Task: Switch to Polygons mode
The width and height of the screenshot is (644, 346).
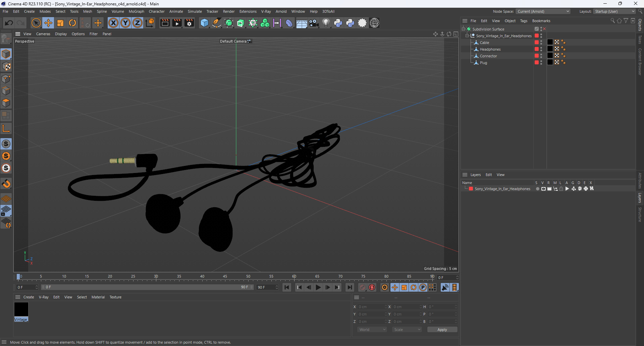Action: pos(6,103)
